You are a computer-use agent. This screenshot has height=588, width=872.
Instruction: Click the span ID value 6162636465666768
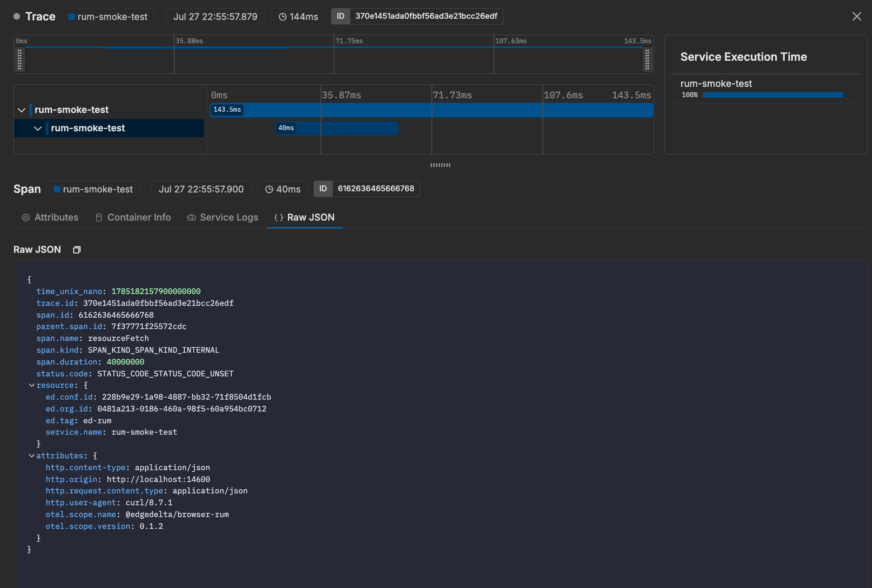point(376,189)
